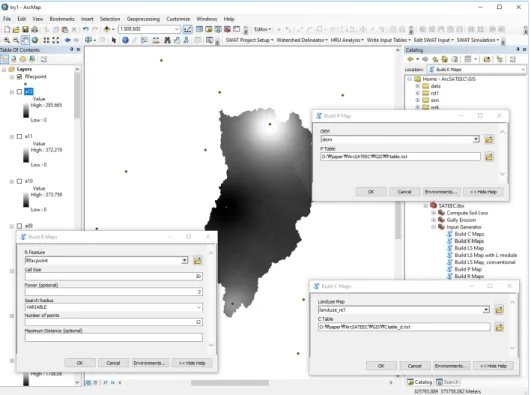Open the Watershed Delineator menu

302,40
